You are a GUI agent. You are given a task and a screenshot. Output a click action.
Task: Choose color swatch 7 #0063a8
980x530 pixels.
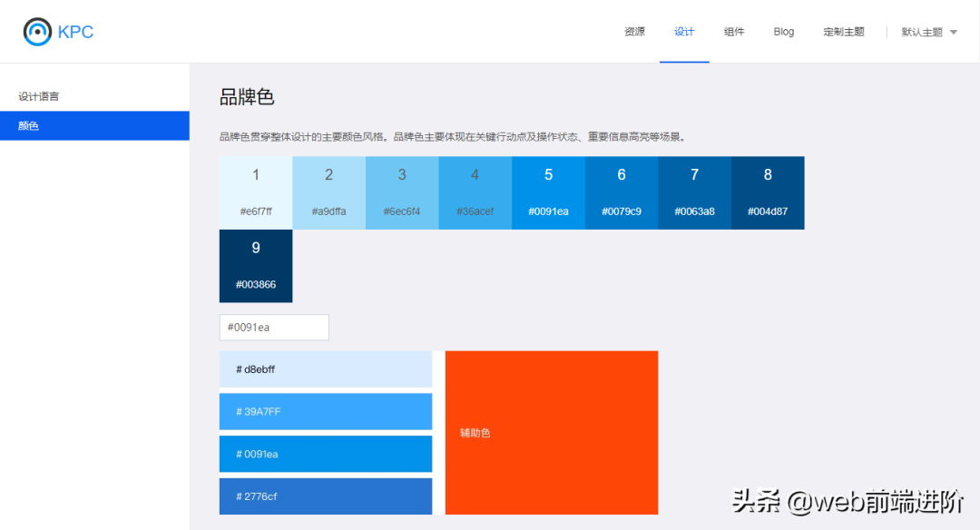point(694,192)
